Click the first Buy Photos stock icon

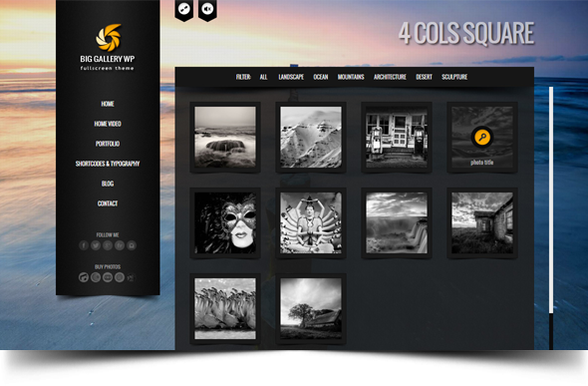[84, 277]
